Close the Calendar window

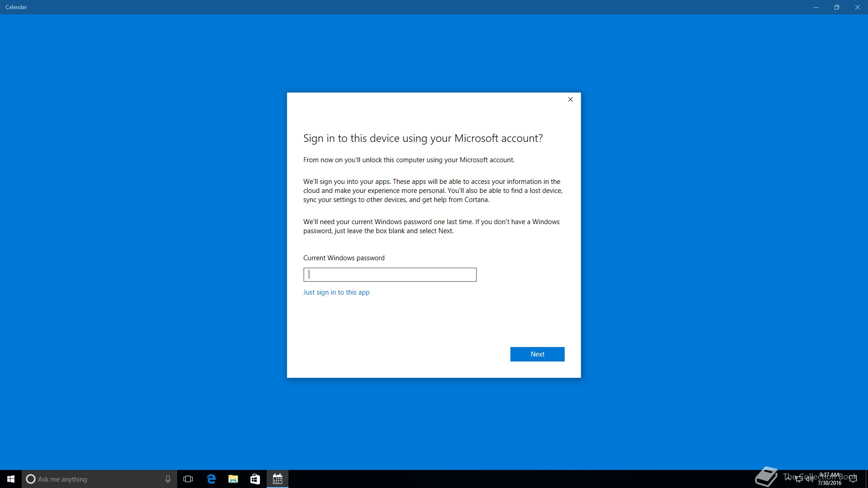point(858,7)
